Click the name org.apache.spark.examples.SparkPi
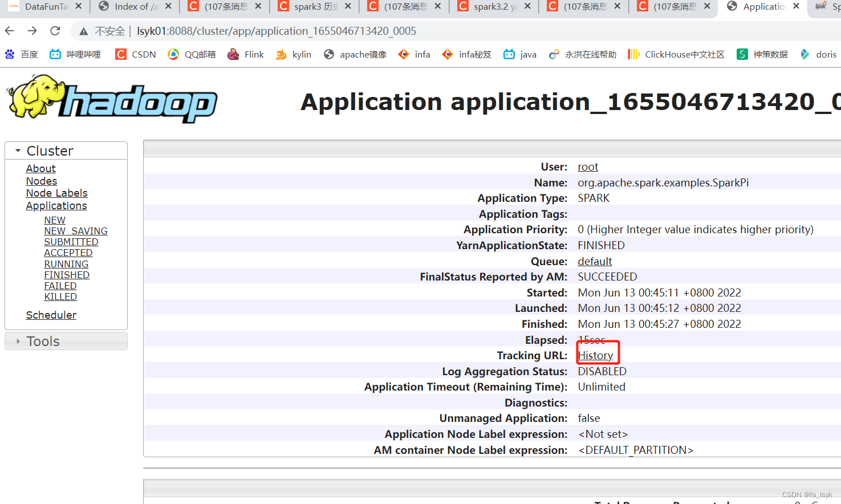The image size is (841, 504). [x=663, y=182]
